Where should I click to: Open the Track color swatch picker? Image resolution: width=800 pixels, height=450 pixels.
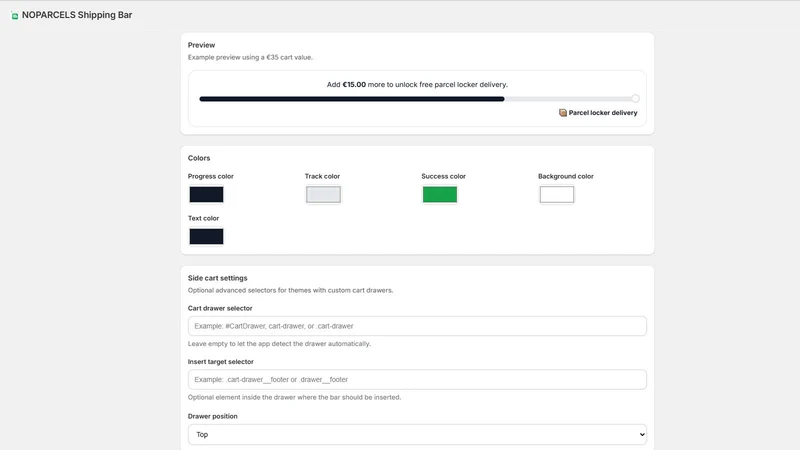[323, 194]
